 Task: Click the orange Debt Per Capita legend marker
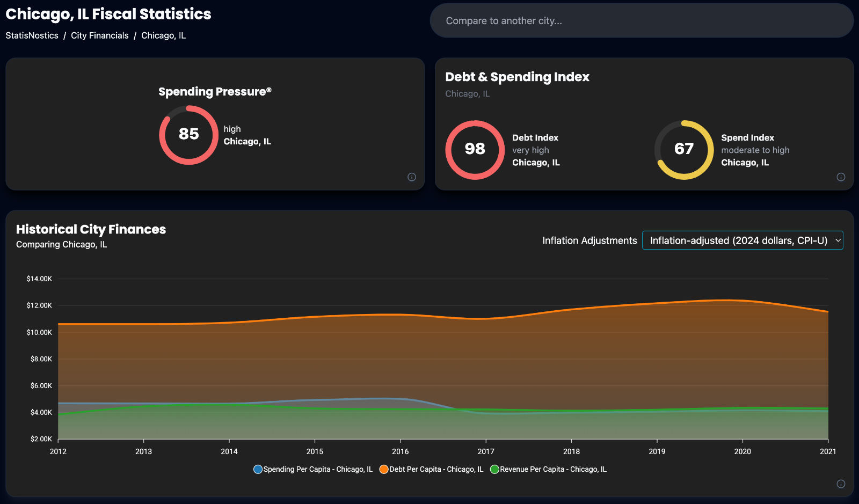(x=383, y=469)
